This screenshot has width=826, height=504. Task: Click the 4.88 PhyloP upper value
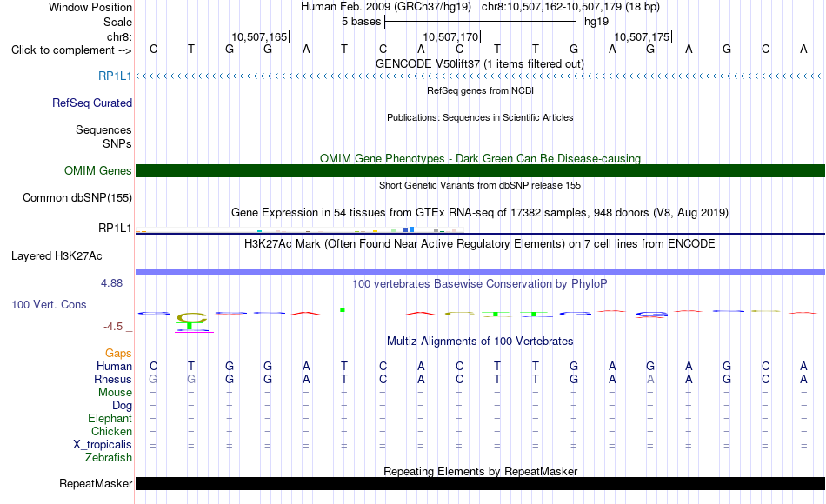pos(111,283)
